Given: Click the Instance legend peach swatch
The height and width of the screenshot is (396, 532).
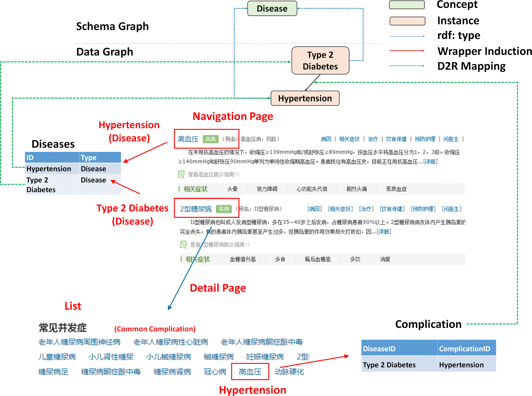Looking at the screenshot, I should (407, 21).
